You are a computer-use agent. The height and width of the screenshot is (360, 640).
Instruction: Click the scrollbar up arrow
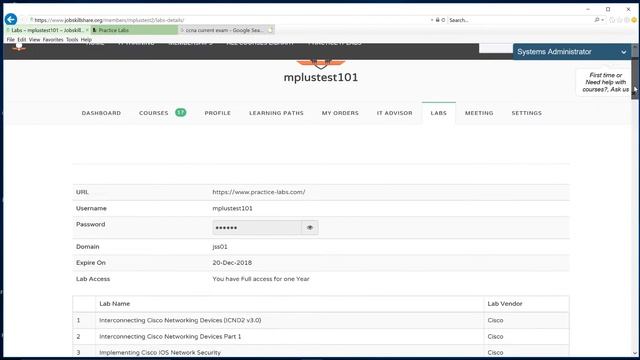(x=635, y=47)
